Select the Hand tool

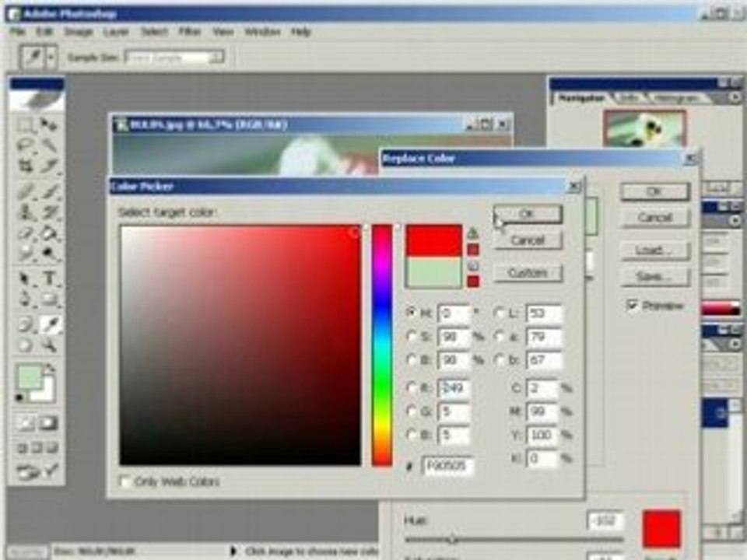tap(25, 345)
